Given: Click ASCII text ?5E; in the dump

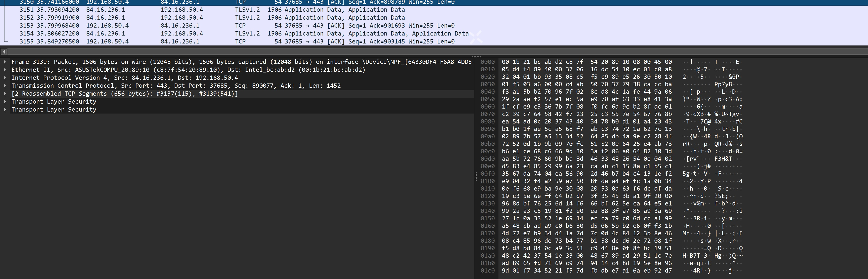Looking at the screenshot, I should click(x=721, y=196).
